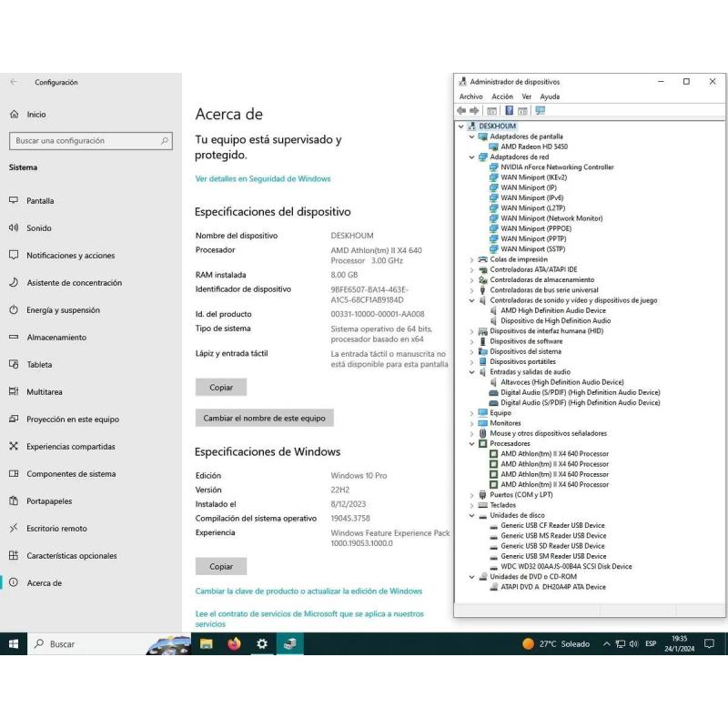Open the Archivo menu in Device Manager
The height and width of the screenshot is (728, 728).
470,96
